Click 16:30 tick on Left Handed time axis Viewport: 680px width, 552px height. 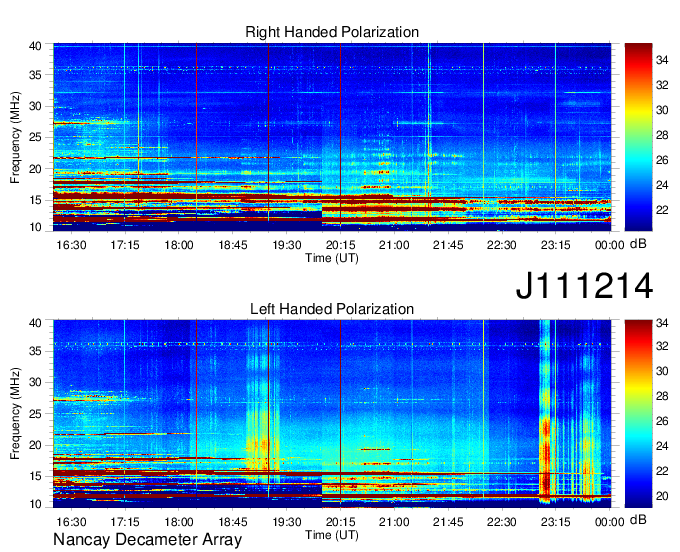coord(71,522)
